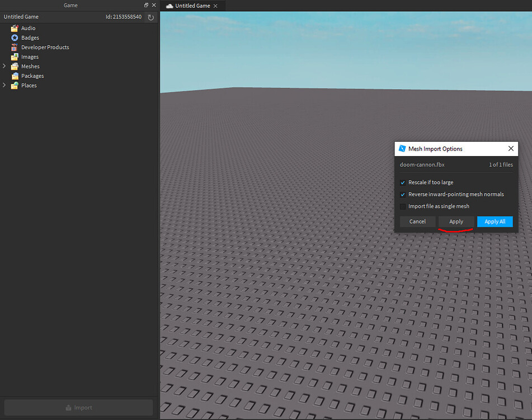The image size is (532, 420).
Task: Close the Untitled Game tab
Action: pyautogui.click(x=215, y=6)
